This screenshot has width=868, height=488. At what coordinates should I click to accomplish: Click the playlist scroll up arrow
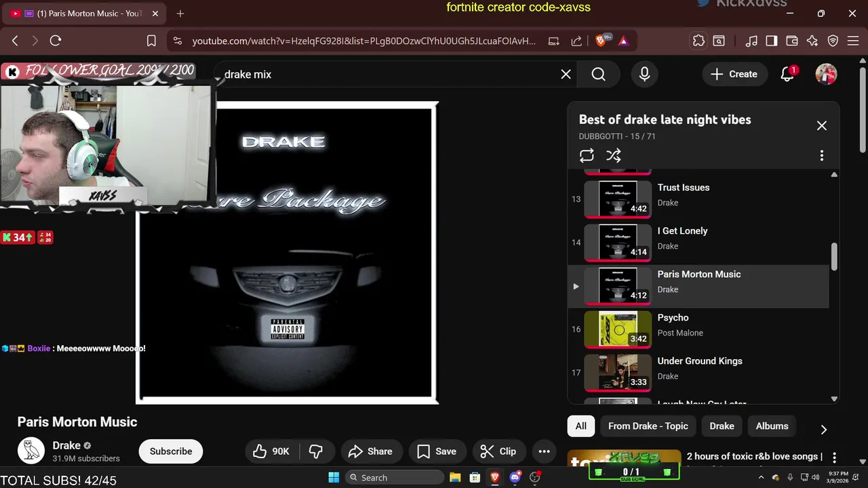point(834,174)
